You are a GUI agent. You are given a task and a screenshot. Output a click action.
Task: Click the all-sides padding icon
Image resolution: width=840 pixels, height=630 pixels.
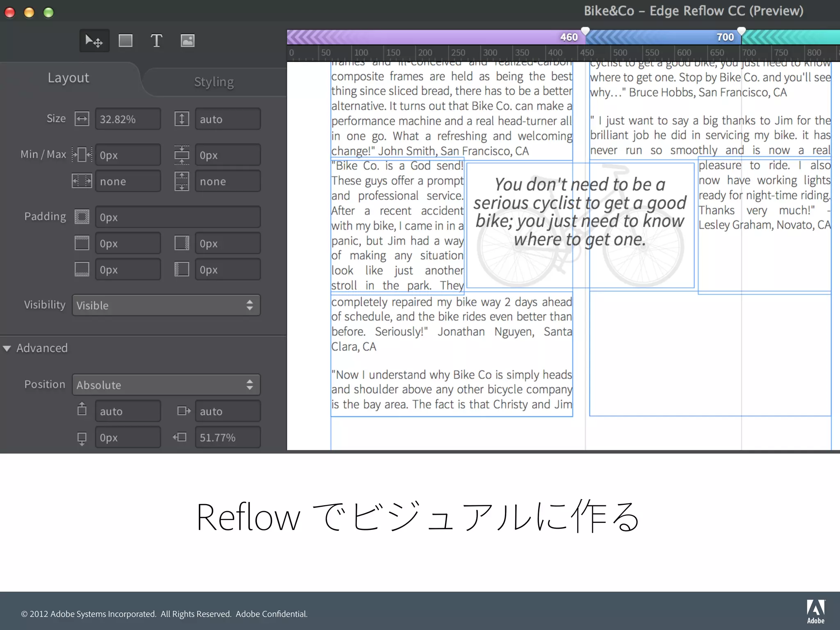coord(82,217)
